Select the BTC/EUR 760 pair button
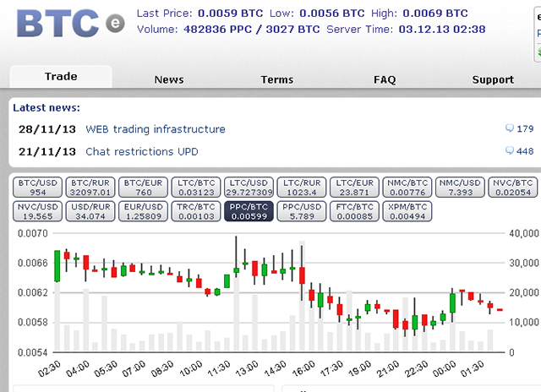The width and height of the screenshot is (541, 392). tap(143, 188)
